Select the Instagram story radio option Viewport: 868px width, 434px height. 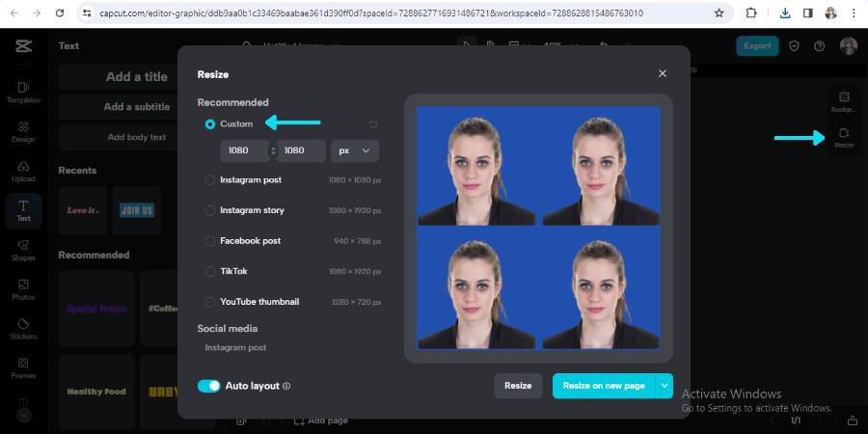[x=210, y=210]
